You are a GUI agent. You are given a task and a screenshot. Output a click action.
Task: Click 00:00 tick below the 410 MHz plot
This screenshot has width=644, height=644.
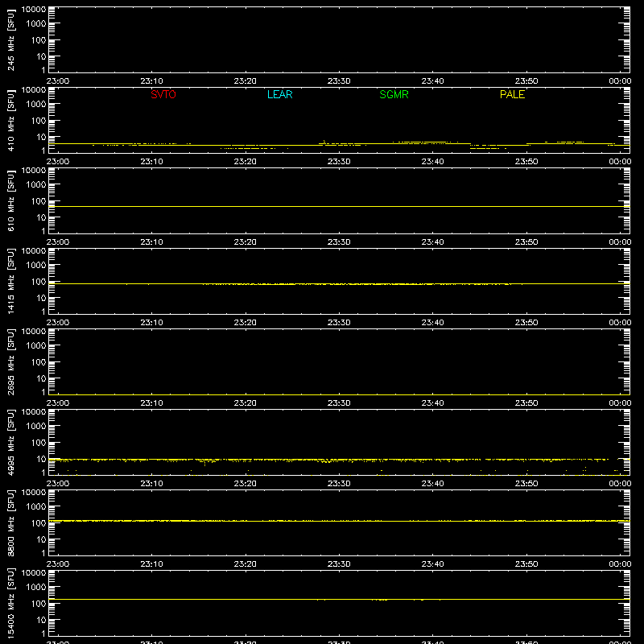620,162
